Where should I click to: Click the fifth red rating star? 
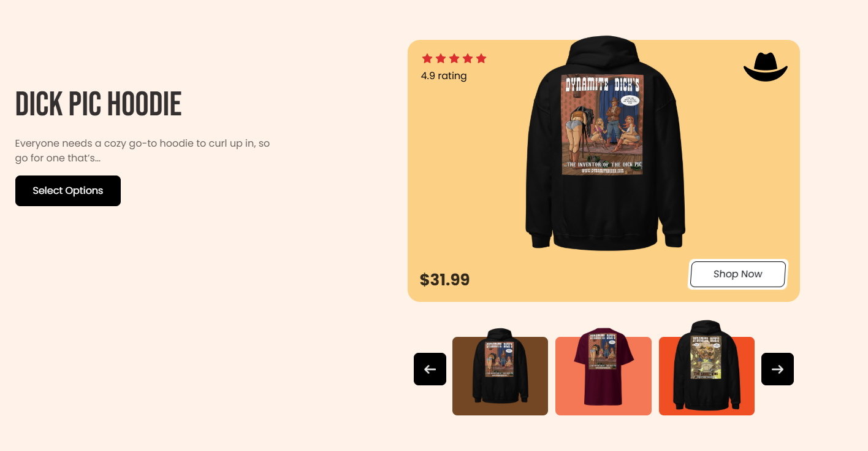[x=481, y=58]
